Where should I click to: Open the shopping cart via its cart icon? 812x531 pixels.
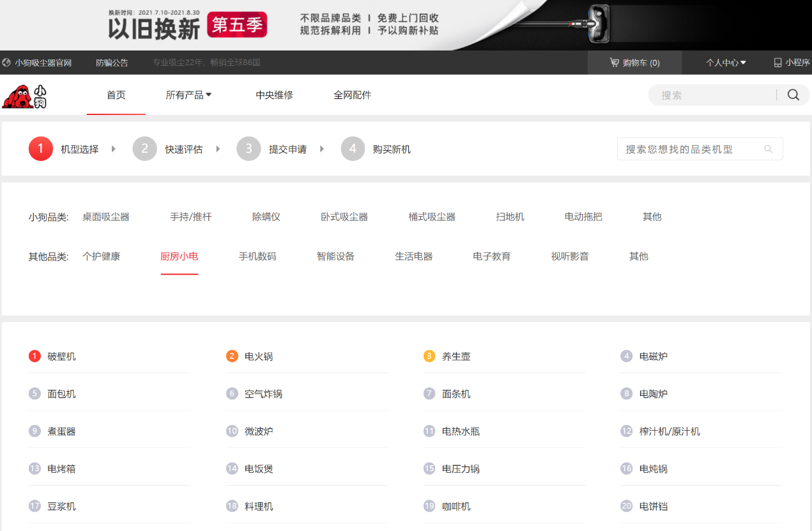(x=614, y=63)
